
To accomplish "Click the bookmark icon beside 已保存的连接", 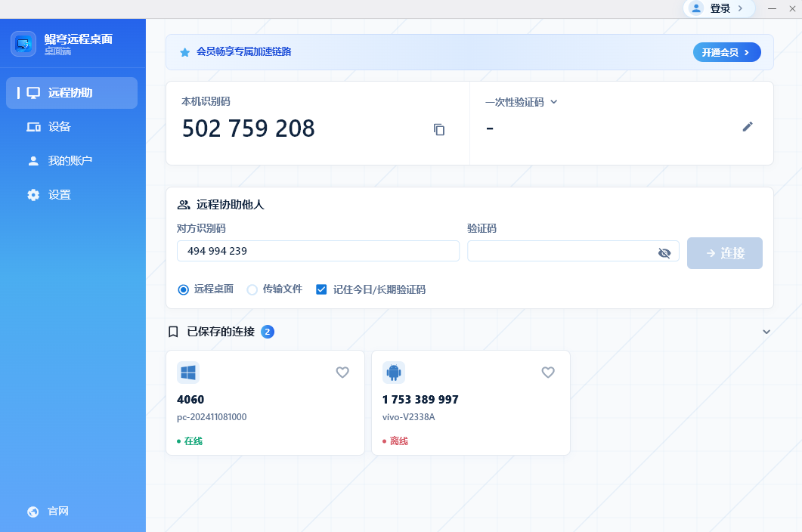I will pos(173,332).
